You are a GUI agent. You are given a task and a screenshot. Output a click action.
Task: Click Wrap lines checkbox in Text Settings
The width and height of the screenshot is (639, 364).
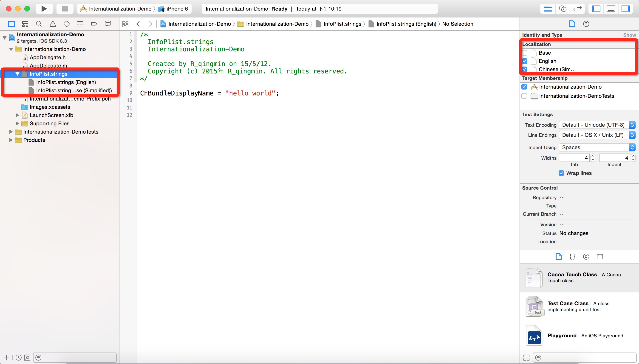[x=562, y=173]
